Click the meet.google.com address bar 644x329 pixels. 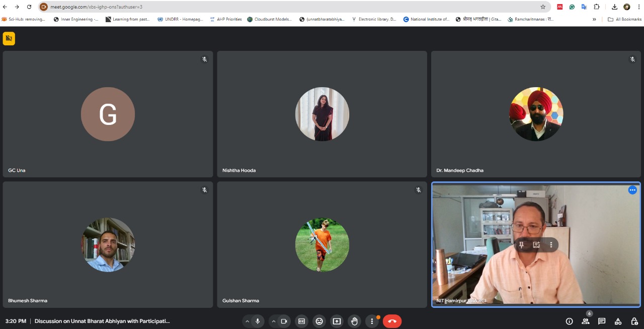pyautogui.click(x=292, y=7)
